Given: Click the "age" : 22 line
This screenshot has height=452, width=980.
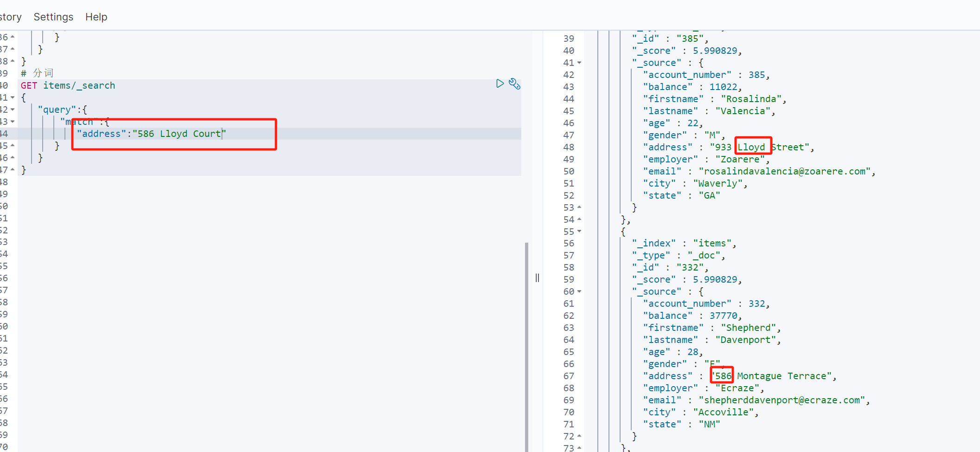Looking at the screenshot, I should tap(673, 123).
